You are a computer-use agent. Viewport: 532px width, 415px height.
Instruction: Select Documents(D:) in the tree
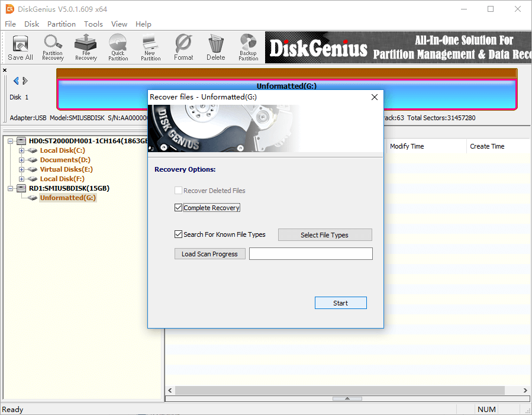coord(65,160)
